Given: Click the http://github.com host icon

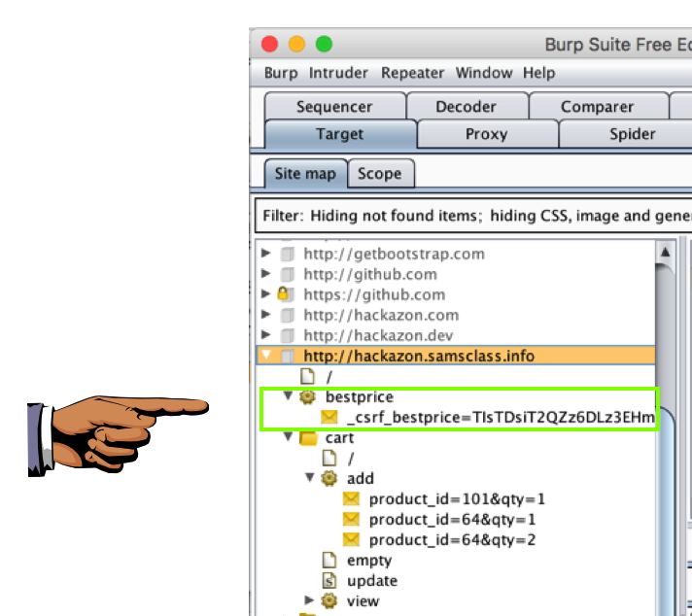Looking at the screenshot, I should click(288, 274).
